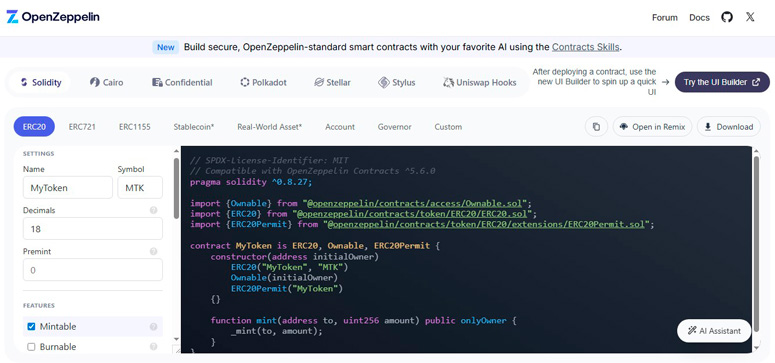The height and width of the screenshot is (363, 775).
Task: Switch to the Confidential tab
Action: [182, 83]
